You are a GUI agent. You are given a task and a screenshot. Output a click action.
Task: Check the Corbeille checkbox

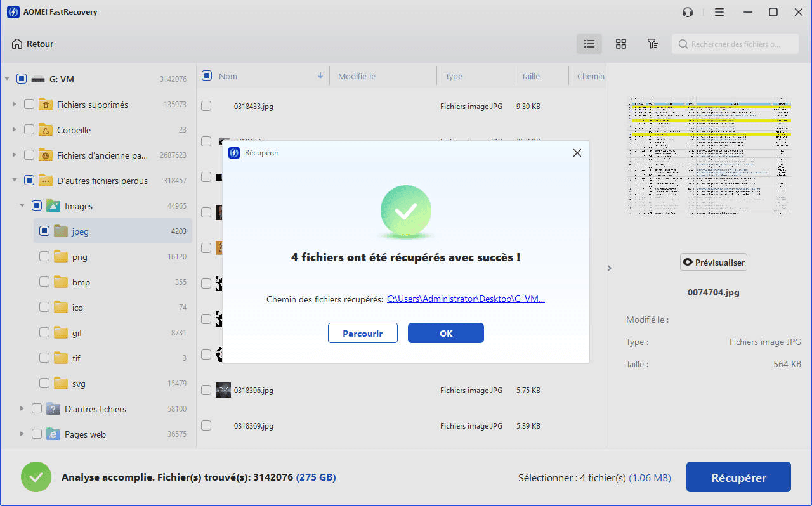click(29, 130)
